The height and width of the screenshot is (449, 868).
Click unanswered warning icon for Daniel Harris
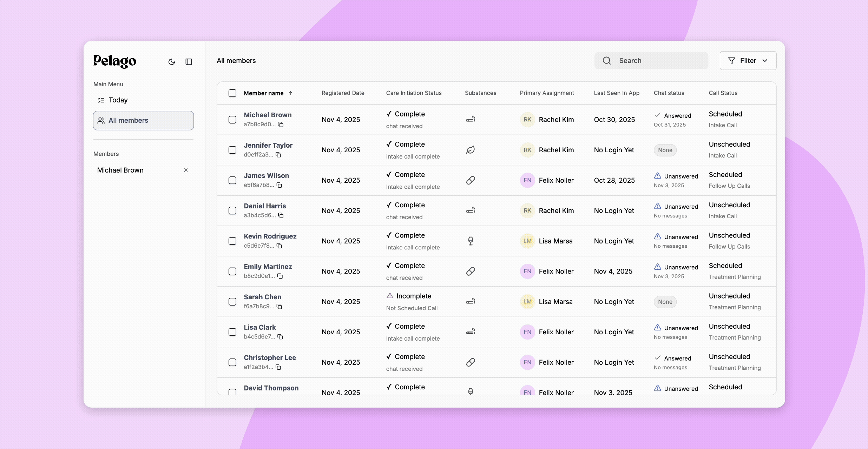click(x=658, y=206)
